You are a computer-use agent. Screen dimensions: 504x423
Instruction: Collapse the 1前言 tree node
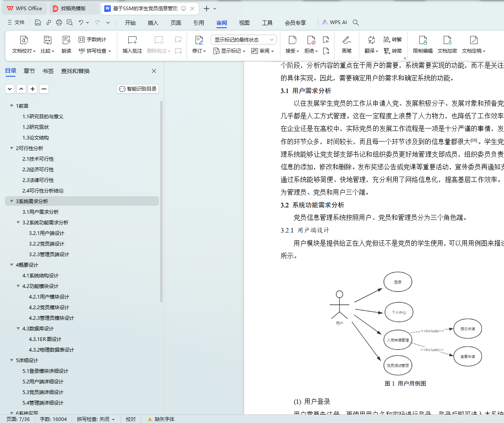point(11,106)
